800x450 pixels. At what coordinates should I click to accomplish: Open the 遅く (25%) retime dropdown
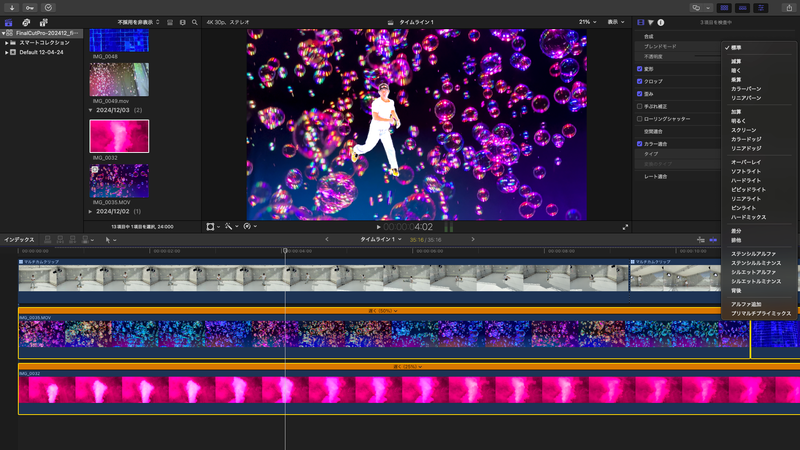coord(407,366)
